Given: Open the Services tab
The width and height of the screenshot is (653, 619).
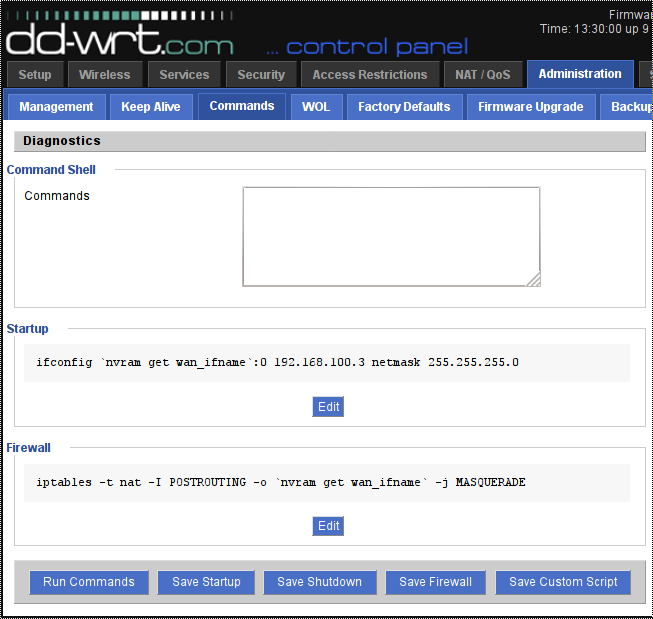Looking at the screenshot, I should click(184, 75).
